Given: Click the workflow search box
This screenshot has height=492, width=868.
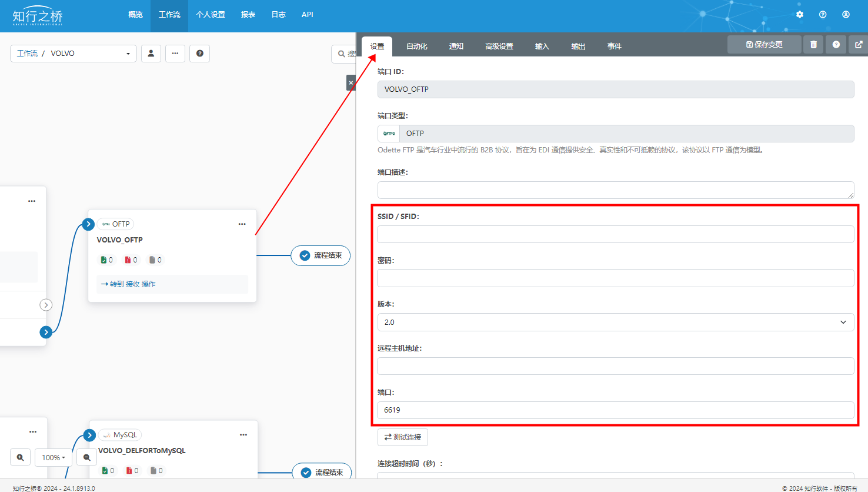Looking at the screenshot, I should 344,54.
